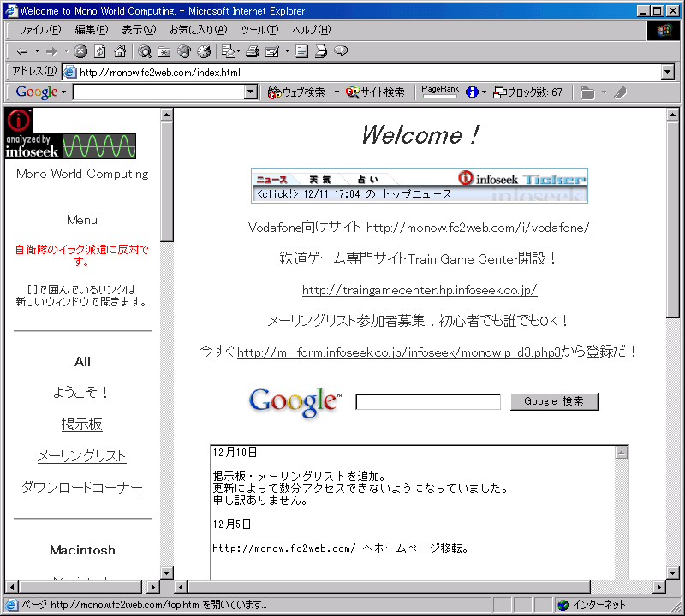
Task: Select the ニュース tab in infoseek Ticker
Action: [x=271, y=180]
